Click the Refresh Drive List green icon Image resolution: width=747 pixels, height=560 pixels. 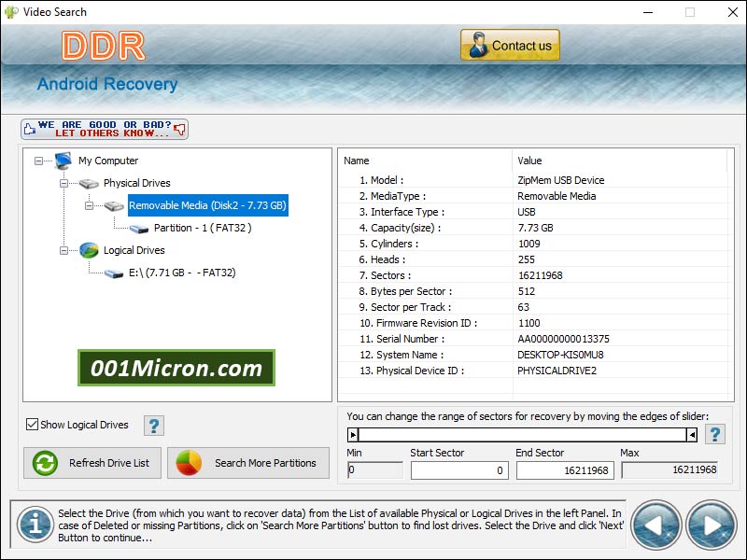click(46, 463)
